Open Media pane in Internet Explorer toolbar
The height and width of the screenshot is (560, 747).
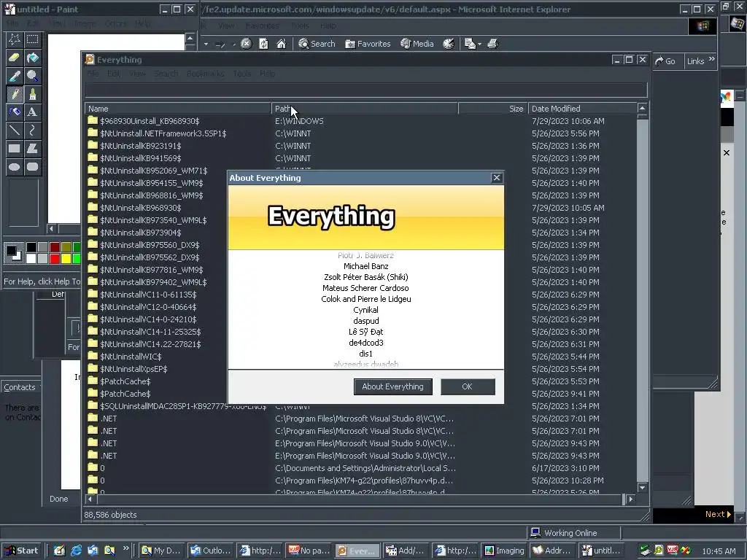(417, 44)
